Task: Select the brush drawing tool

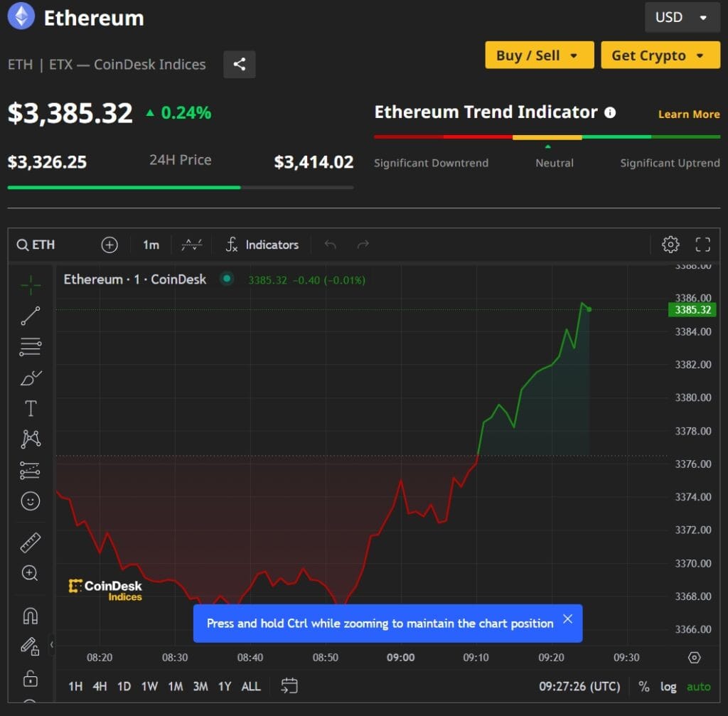Action: pyautogui.click(x=31, y=378)
